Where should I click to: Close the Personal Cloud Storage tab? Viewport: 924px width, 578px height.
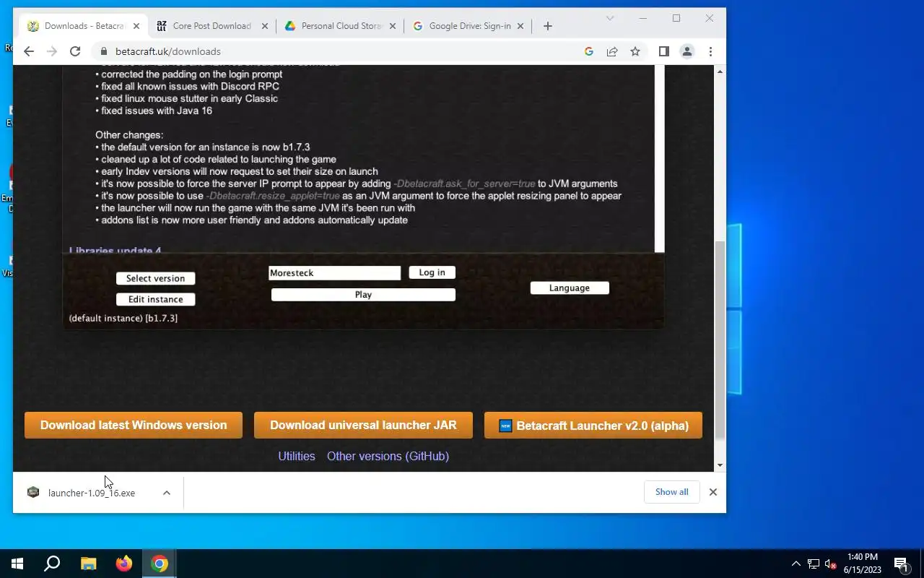tap(393, 26)
